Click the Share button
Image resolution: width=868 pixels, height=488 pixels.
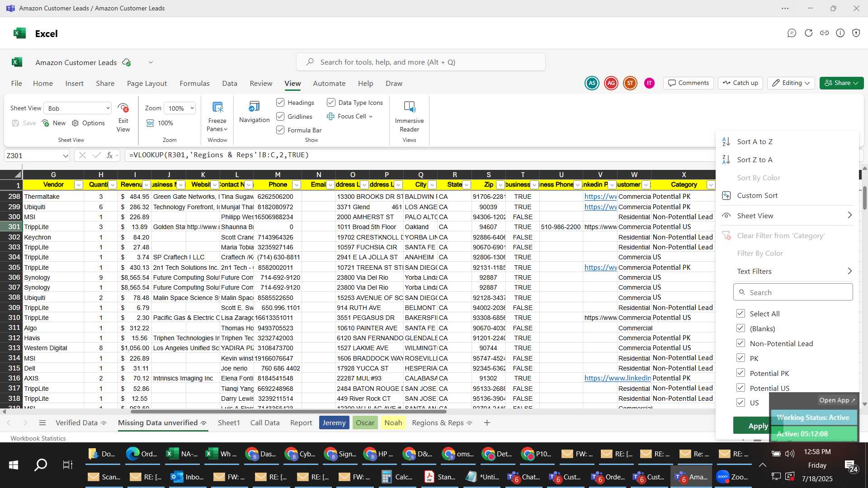tap(841, 83)
